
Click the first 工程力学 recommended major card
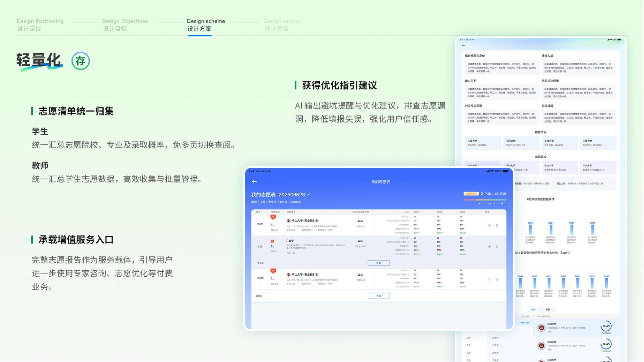(483, 143)
